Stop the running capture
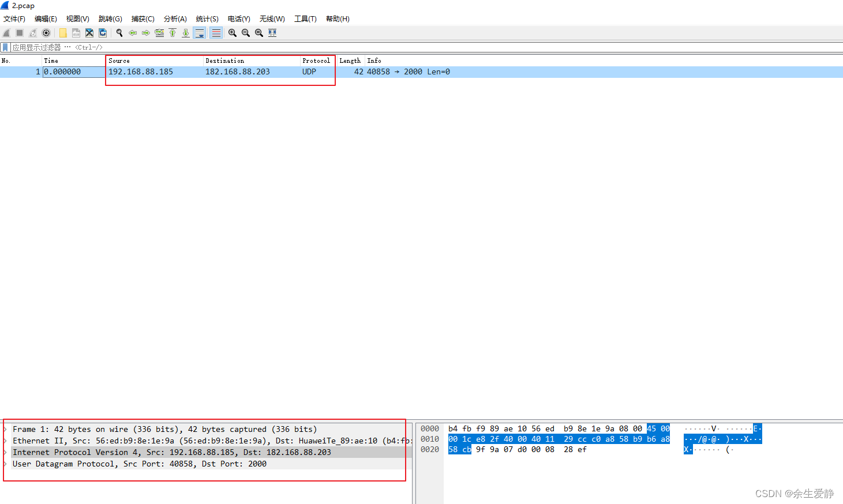The height and width of the screenshot is (504, 843). (x=20, y=33)
